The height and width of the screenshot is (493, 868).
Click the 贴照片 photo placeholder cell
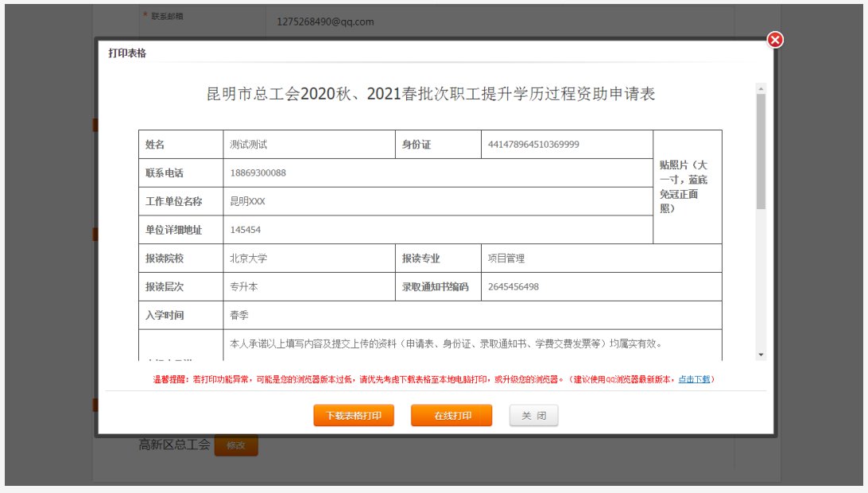(688, 187)
